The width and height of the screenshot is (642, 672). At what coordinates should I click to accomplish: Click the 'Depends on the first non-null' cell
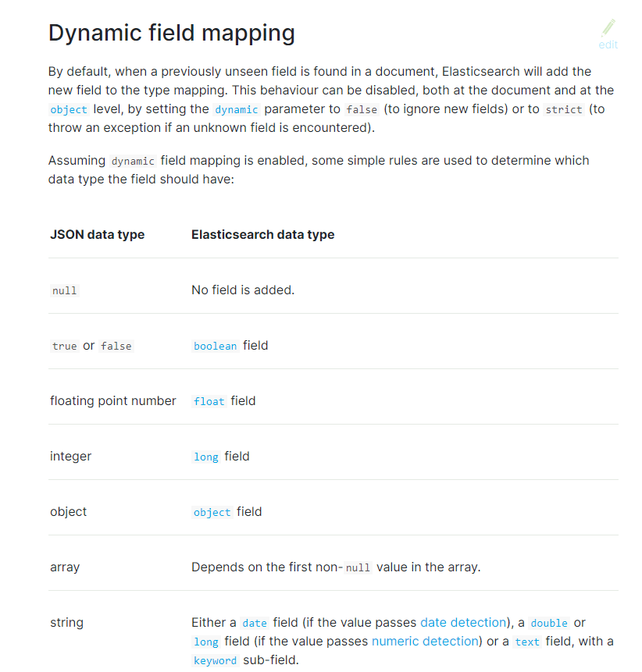336,567
